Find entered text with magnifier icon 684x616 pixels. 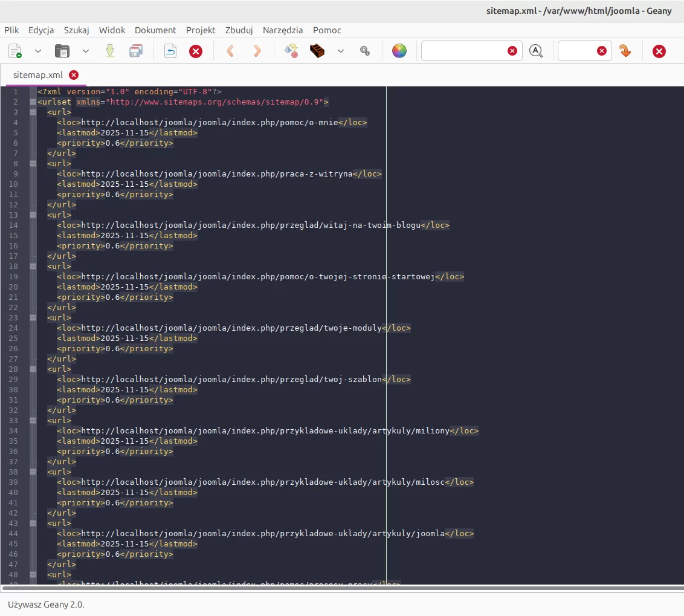point(536,51)
